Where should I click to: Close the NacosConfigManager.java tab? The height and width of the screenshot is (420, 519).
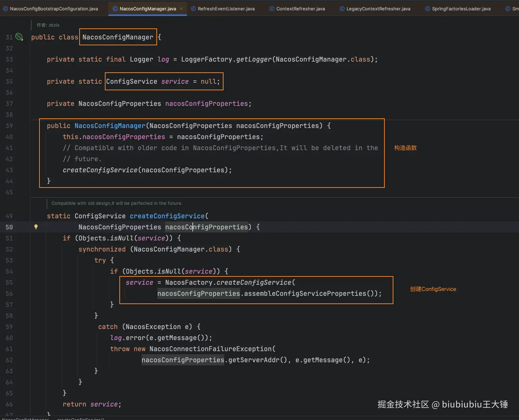[x=181, y=9]
